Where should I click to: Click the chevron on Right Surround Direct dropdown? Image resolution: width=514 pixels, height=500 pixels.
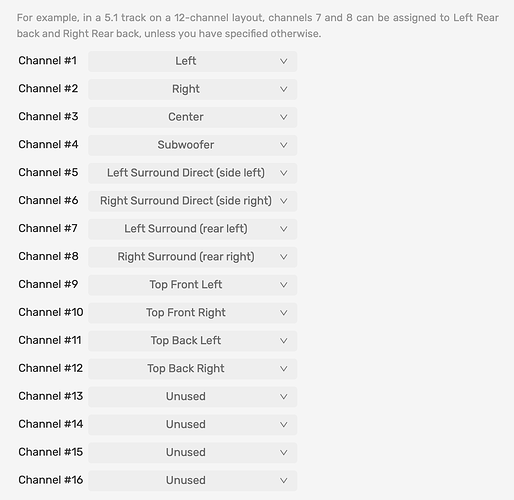[x=284, y=201]
